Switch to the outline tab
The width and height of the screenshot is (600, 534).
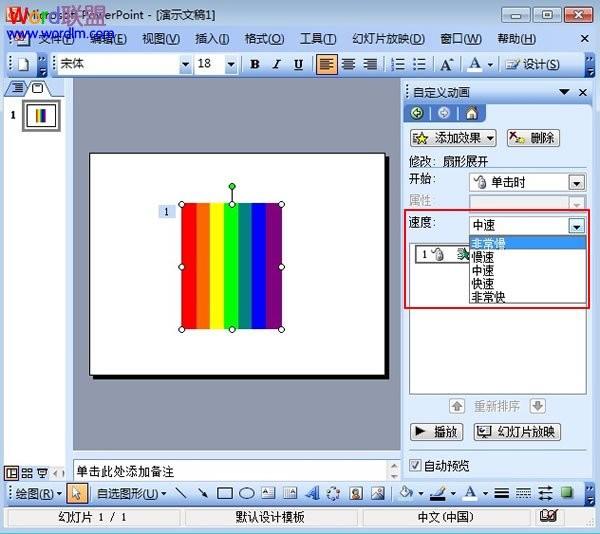coord(17,89)
